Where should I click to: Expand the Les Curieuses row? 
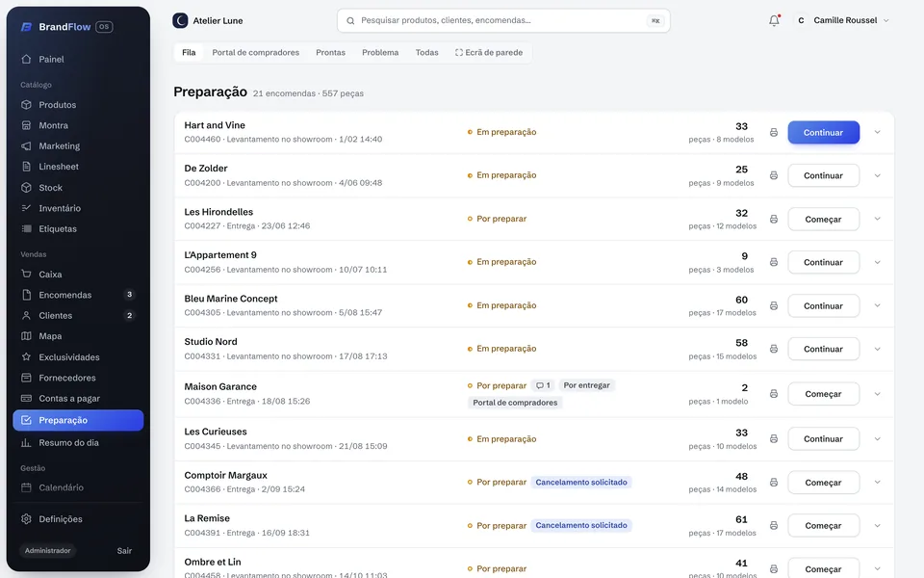click(x=878, y=439)
